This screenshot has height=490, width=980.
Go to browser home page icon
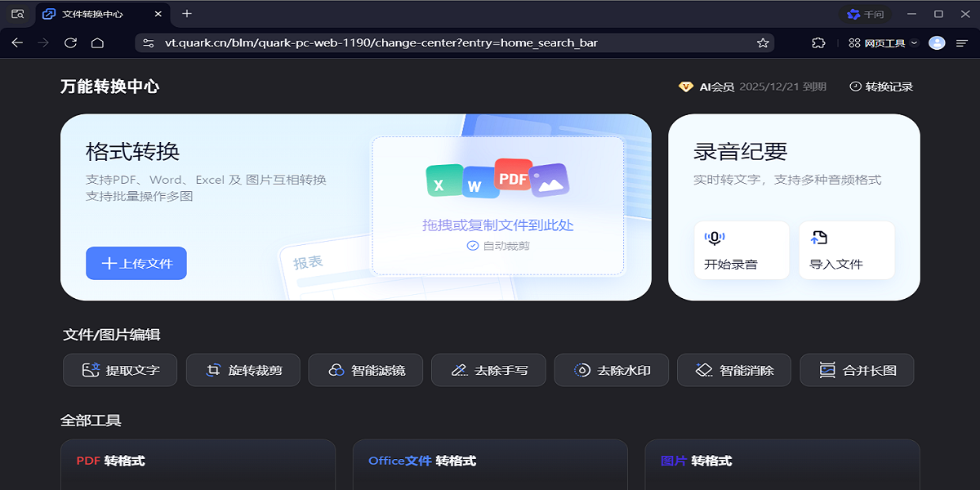97,43
